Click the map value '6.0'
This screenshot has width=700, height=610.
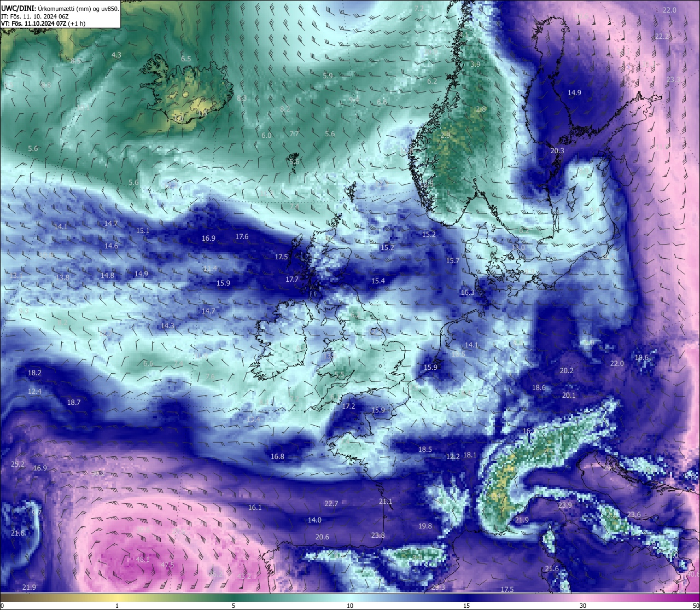(x=266, y=135)
